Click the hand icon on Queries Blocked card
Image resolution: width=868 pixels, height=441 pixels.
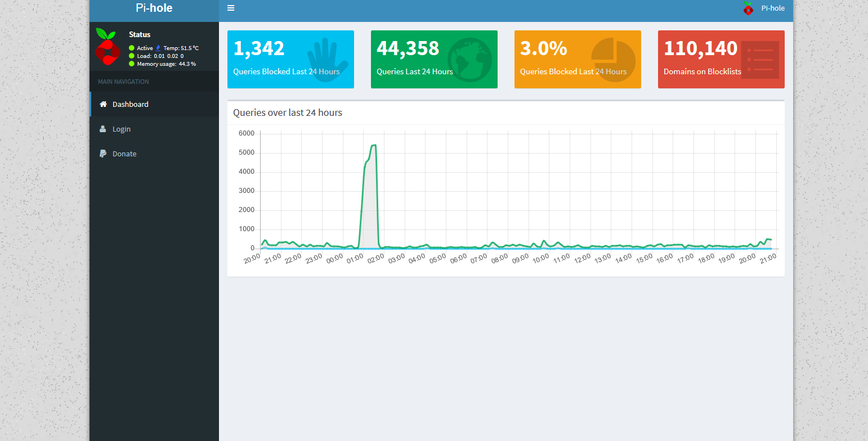click(326, 60)
